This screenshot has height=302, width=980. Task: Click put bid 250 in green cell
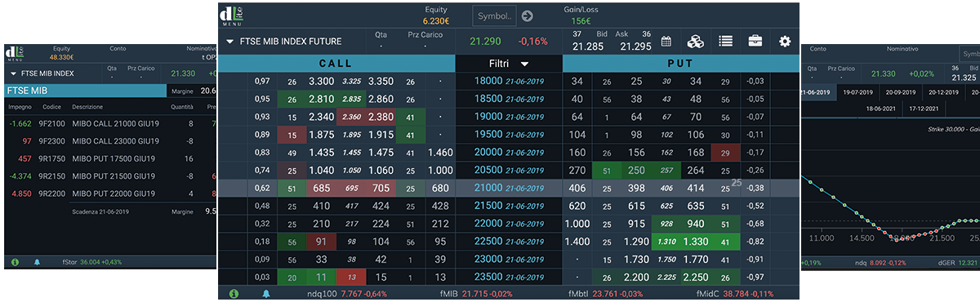(x=635, y=171)
